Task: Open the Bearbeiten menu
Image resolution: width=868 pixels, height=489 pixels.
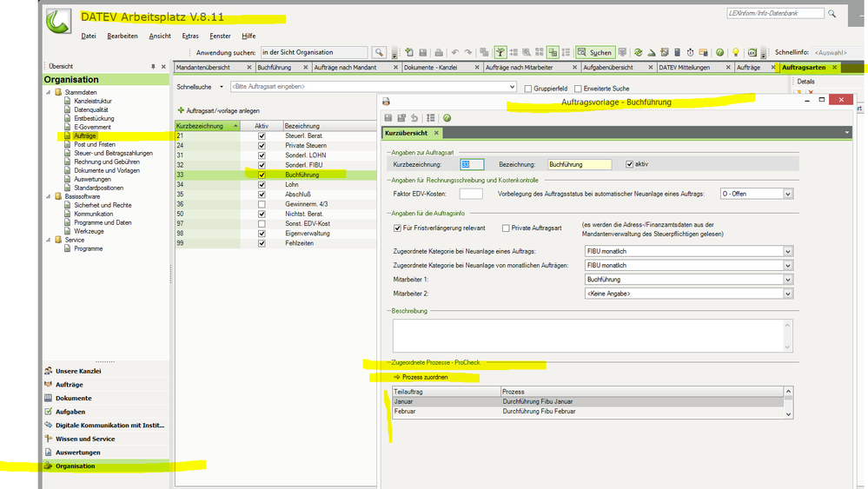Action: [123, 36]
